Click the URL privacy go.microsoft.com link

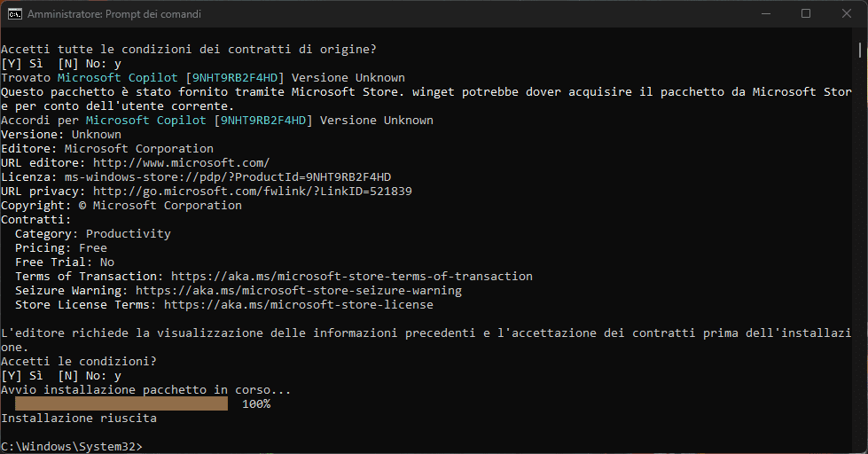252,192
